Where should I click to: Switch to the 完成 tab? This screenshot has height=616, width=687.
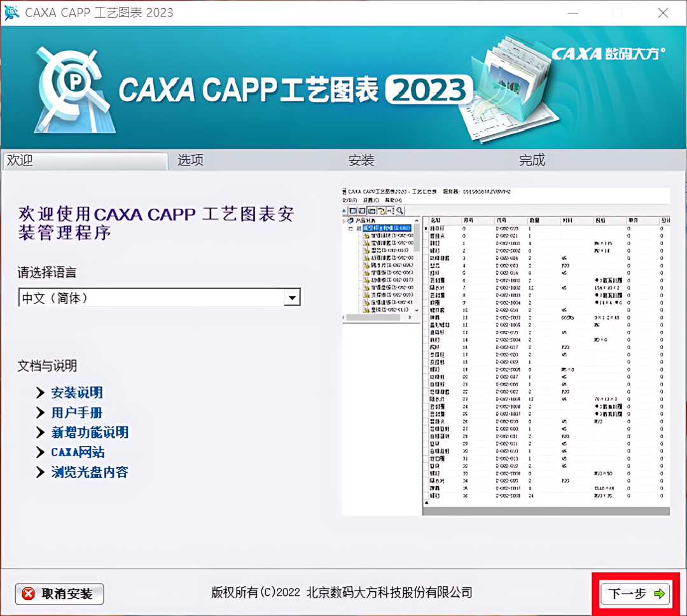click(x=532, y=160)
